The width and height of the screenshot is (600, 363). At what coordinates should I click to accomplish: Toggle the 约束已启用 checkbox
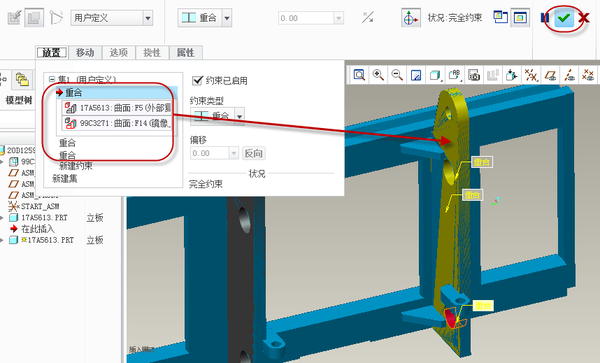click(197, 80)
